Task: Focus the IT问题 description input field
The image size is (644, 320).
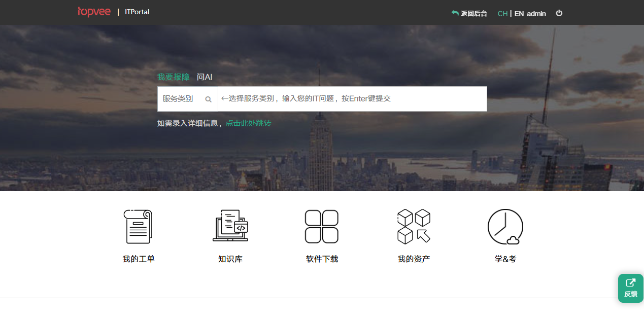Action: [x=352, y=99]
